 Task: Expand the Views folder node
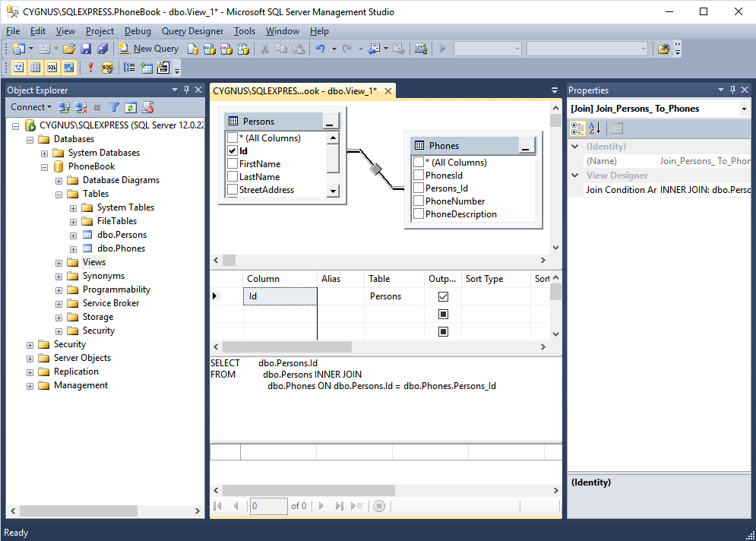coord(59,263)
